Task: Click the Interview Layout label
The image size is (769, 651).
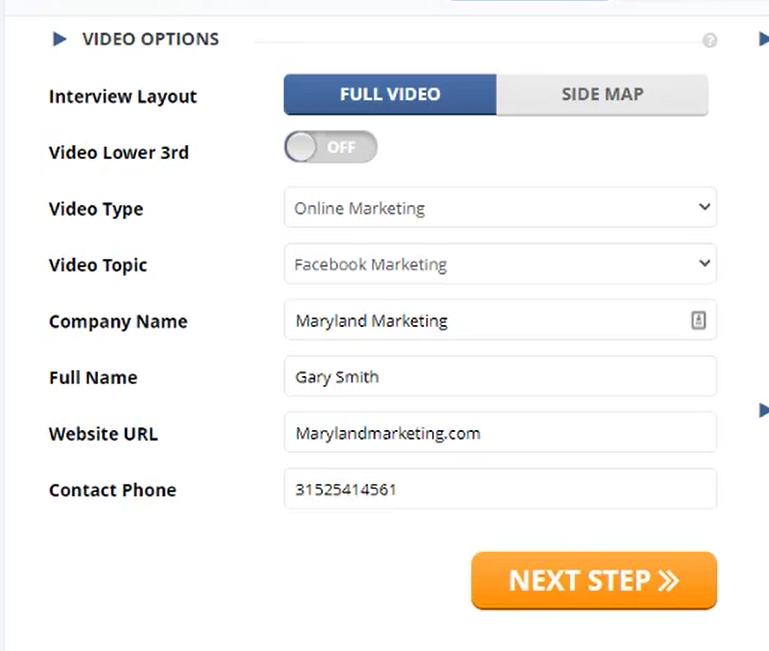Action: tap(122, 97)
